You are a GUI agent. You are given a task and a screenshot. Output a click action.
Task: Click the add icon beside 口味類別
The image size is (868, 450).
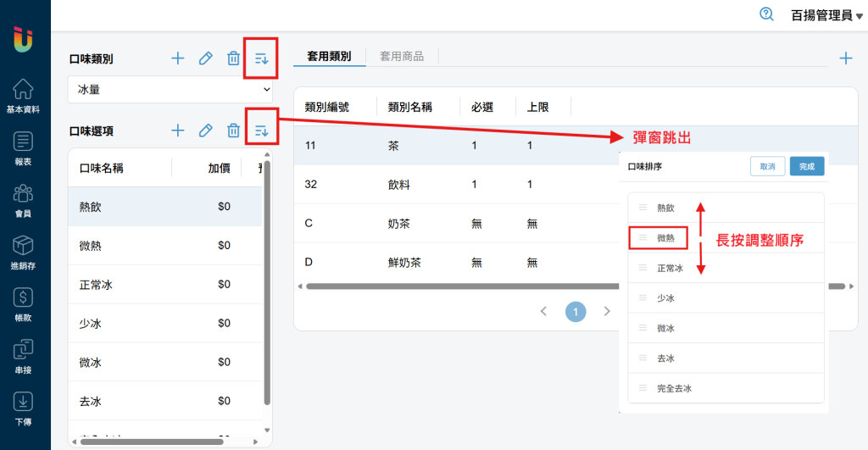pyautogui.click(x=178, y=58)
